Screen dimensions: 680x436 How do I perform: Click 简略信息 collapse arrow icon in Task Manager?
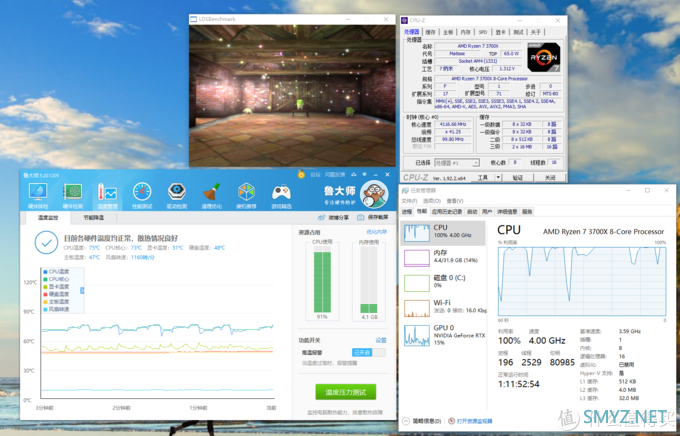(x=405, y=421)
